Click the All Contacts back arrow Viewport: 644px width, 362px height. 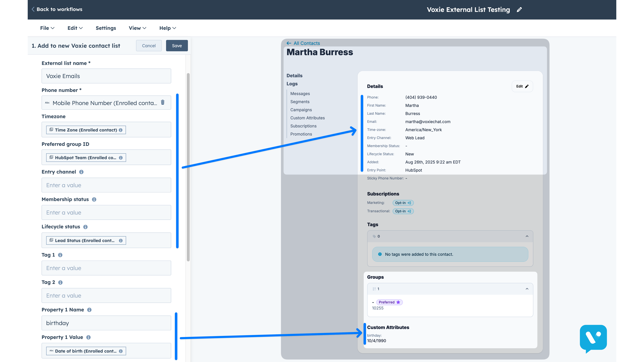[289, 43]
